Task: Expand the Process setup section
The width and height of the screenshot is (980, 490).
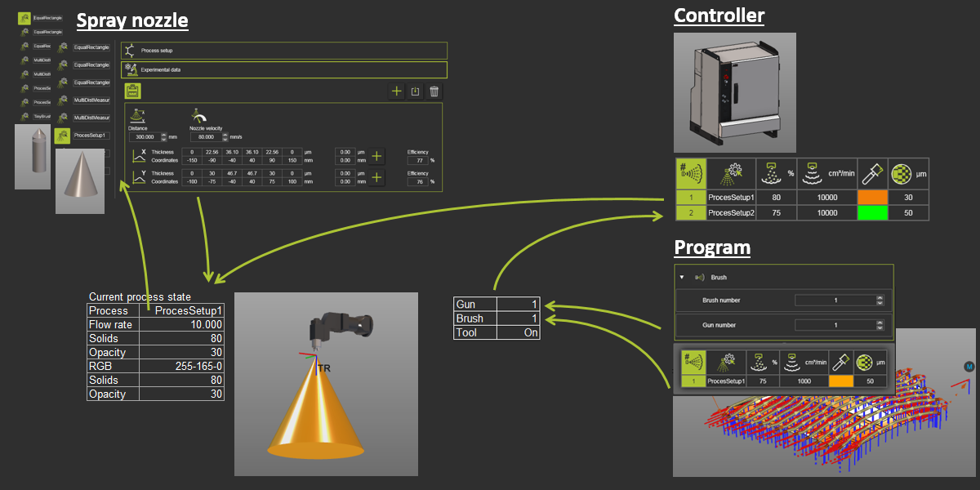Action: (x=283, y=51)
